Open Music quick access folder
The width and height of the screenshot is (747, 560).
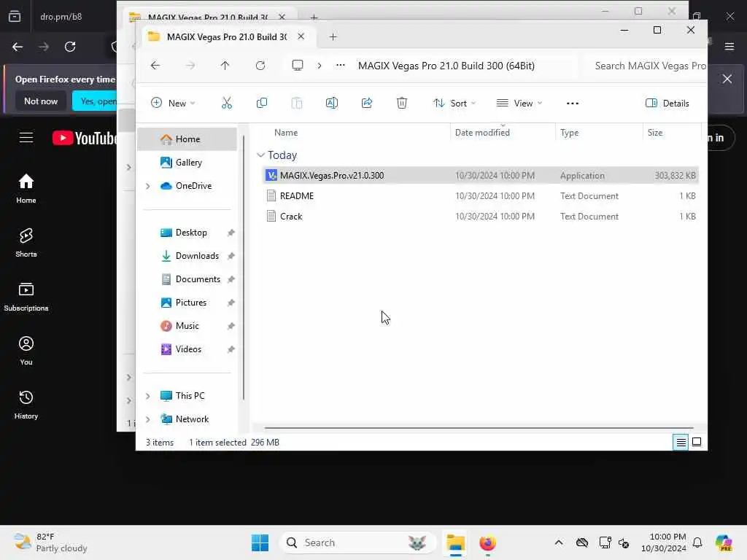(x=187, y=326)
